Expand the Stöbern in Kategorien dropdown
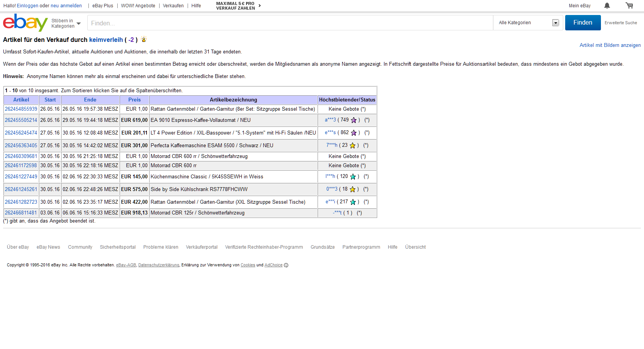Screen dimensions: 644x349 [x=66, y=23]
